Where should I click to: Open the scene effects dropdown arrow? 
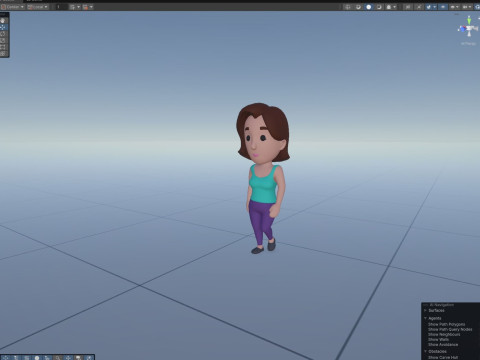(435, 7)
